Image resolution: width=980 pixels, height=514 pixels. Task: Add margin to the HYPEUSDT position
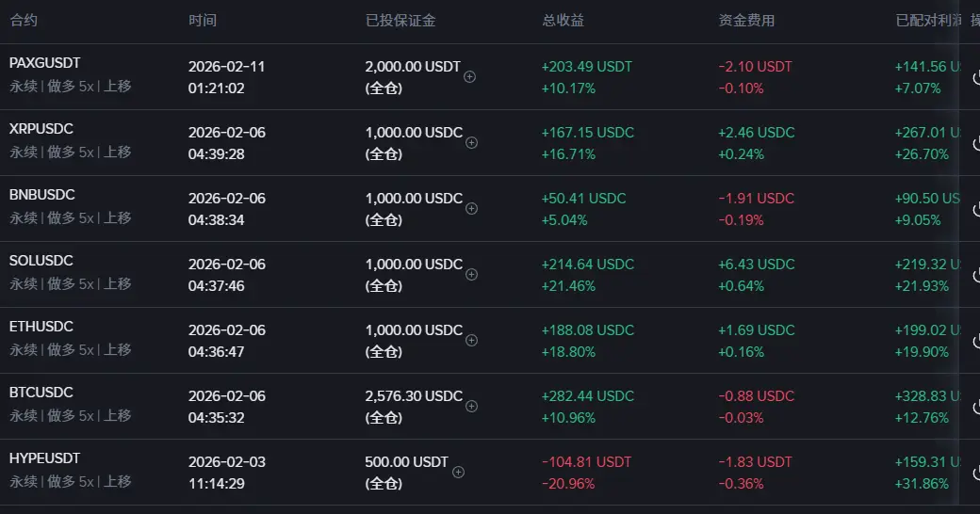[458, 473]
